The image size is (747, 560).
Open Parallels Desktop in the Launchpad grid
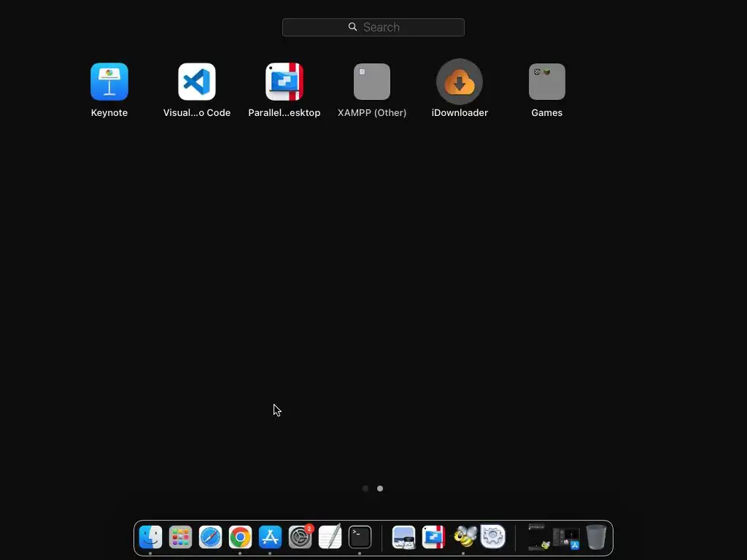[285, 82]
